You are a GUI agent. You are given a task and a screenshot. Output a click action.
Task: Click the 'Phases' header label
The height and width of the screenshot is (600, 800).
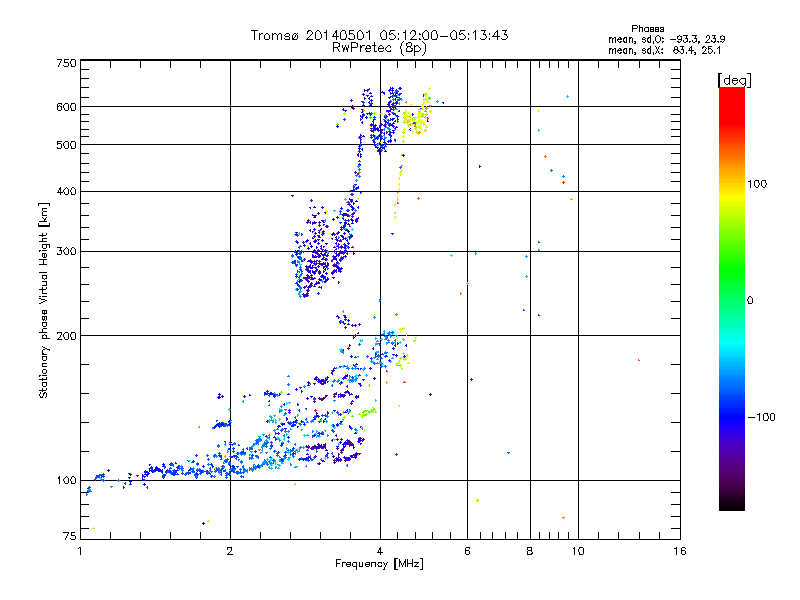point(647,29)
